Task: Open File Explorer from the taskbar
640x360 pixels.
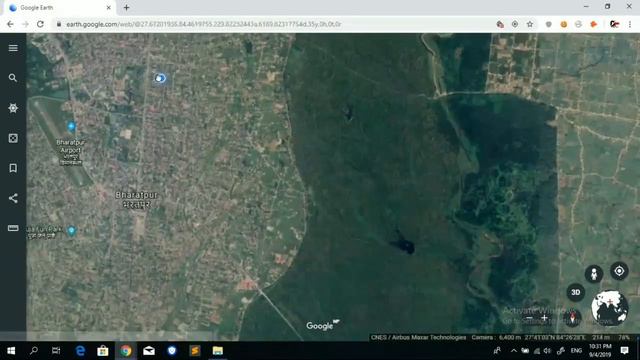Action: 218,351
